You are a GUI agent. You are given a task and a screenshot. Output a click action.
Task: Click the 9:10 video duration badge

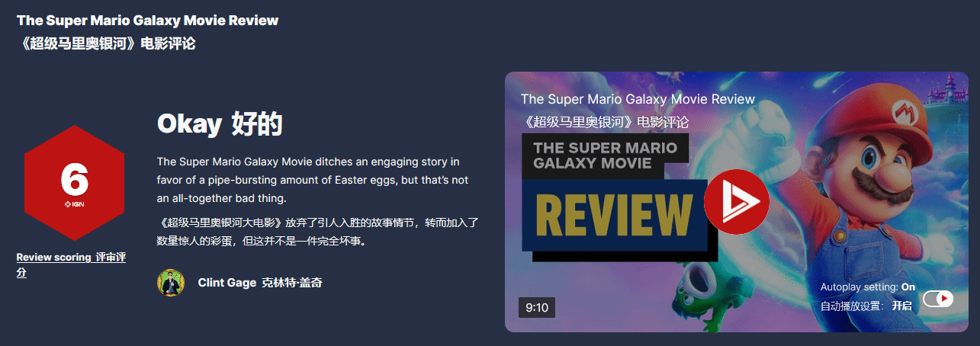[537, 307]
